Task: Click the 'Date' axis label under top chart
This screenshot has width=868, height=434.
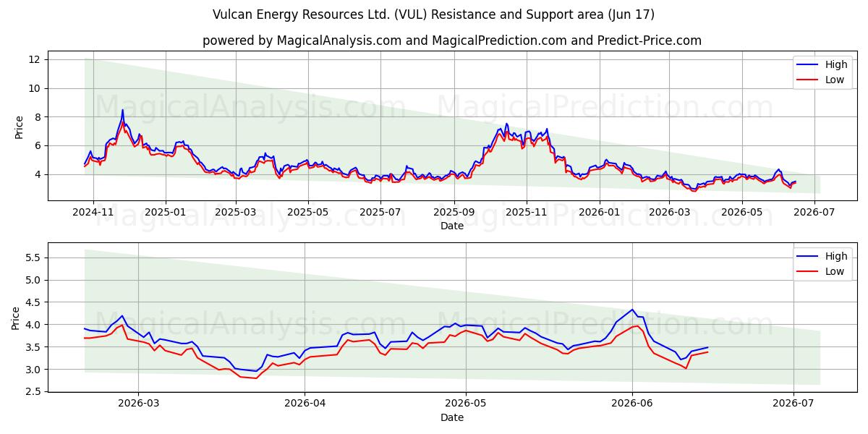Action: tap(452, 226)
